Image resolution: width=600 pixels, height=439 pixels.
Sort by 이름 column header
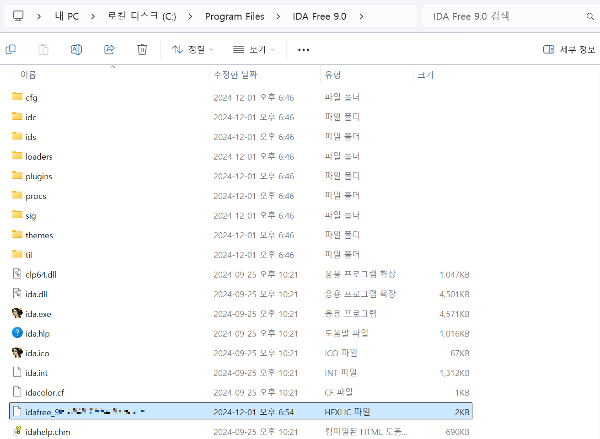28,75
